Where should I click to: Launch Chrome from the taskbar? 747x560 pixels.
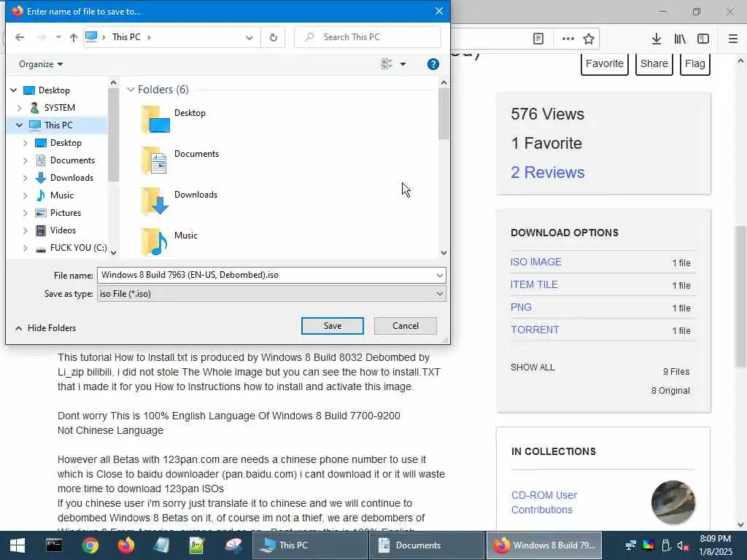point(90,545)
